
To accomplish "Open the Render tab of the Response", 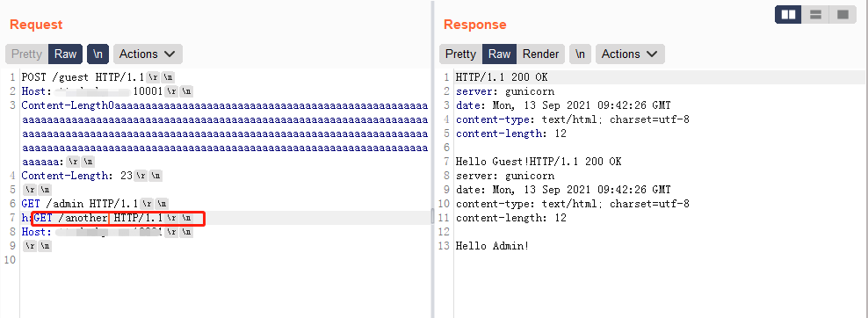I will click(541, 54).
